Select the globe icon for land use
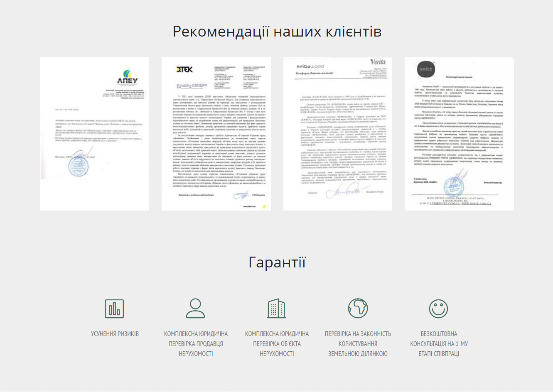Viewport: 553px width, 392px height. 358,309
